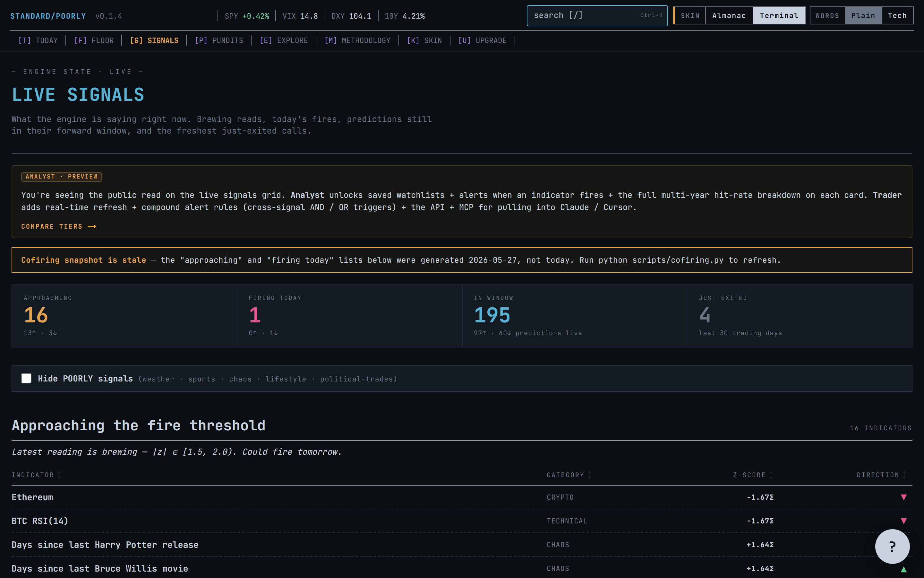
Task: Click the TECHNICAL category cell
Action: click(x=567, y=521)
